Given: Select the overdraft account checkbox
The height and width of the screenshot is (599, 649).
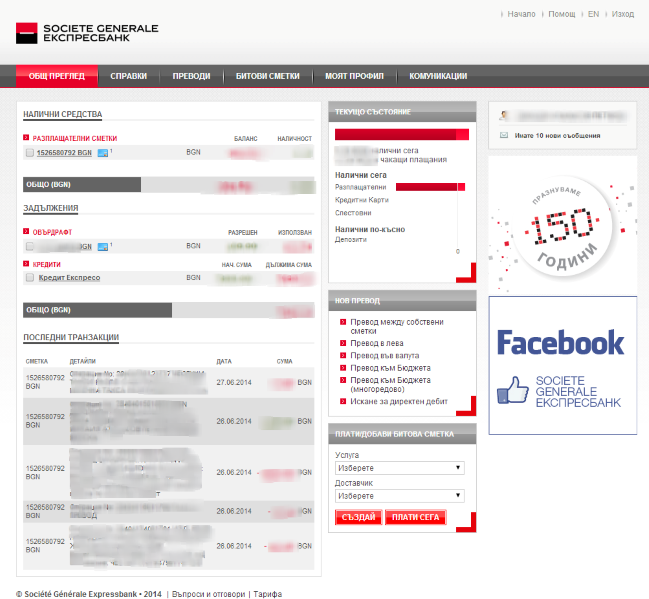Looking at the screenshot, I should tap(30, 246).
